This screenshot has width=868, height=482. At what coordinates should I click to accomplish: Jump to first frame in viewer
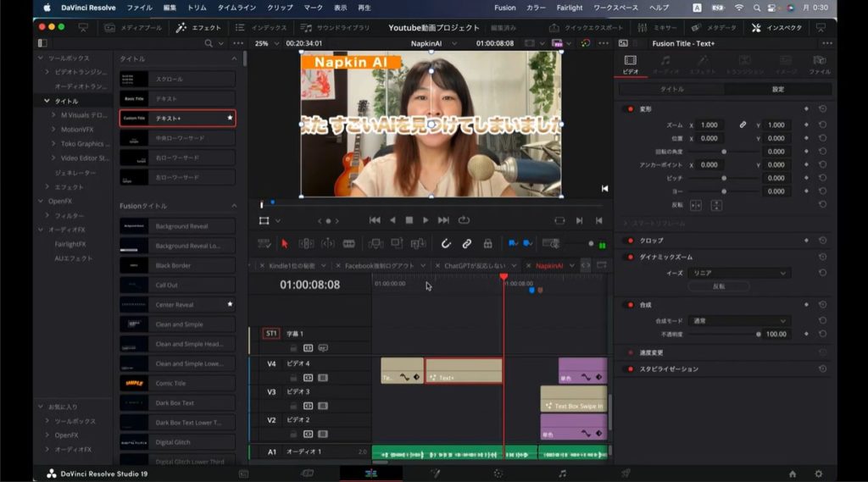[x=375, y=220]
